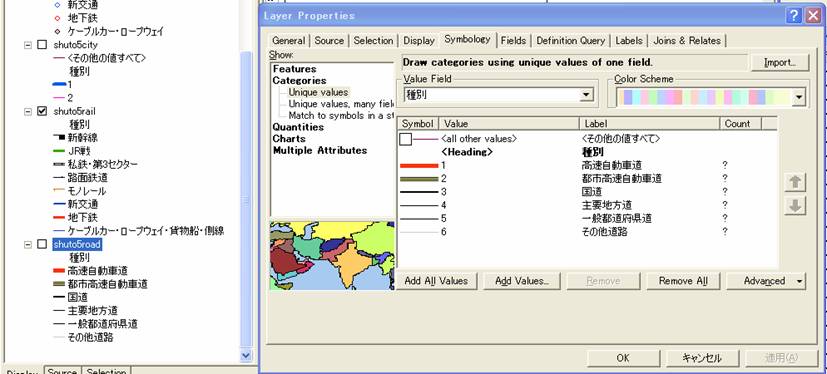Click the color scheme ramp swatch

tap(704, 97)
